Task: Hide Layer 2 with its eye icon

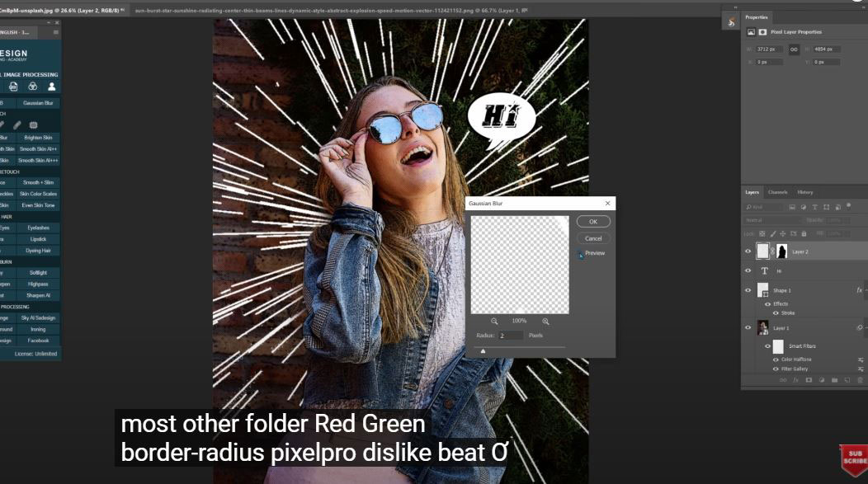Action: tap(748, 251)
